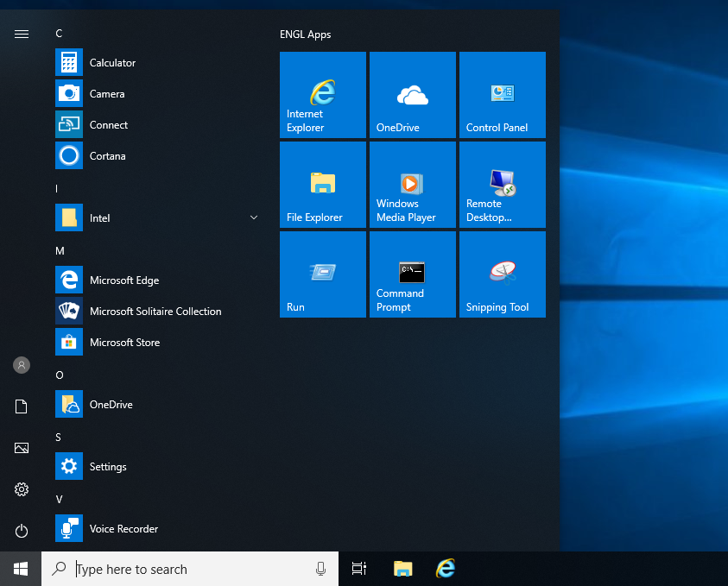The width and height of the screenshot is (728, 586).
Task: Open Task View on the taskbar
Action: 359,569
